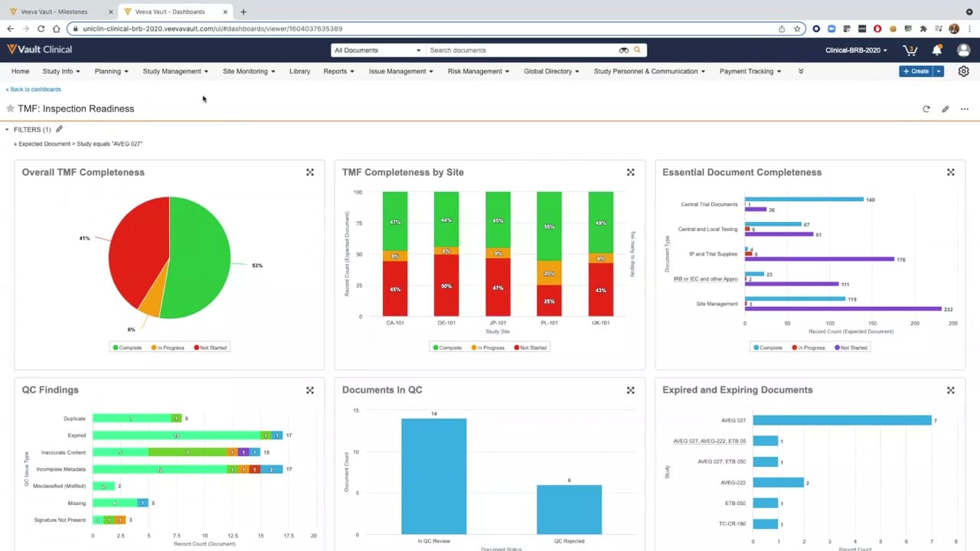Screen dimensions: 980x551
Task: Click the In QC Review bar
Action: pyautogui.click(x=433, y=476)
